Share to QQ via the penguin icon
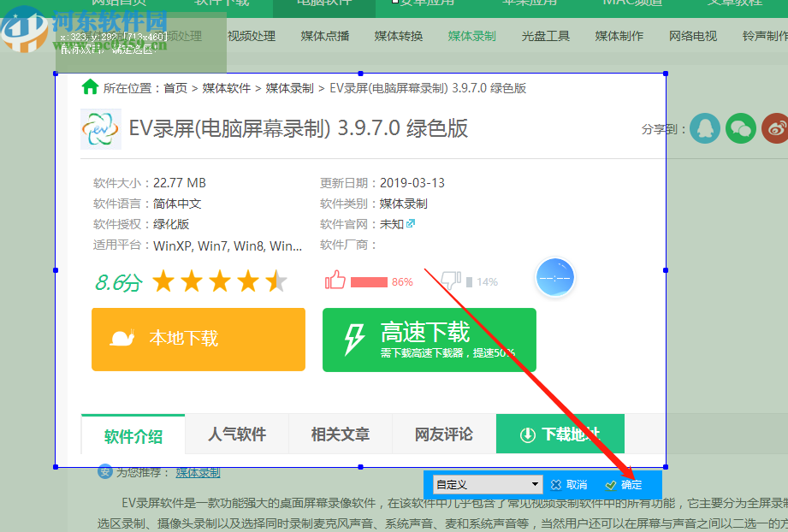 coord(704,128)
